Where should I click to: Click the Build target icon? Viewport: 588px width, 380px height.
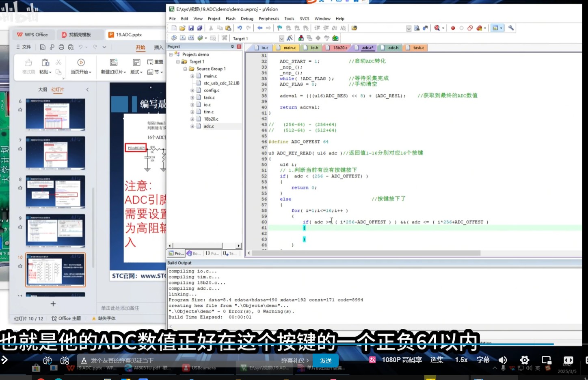[x=182, y=38]
